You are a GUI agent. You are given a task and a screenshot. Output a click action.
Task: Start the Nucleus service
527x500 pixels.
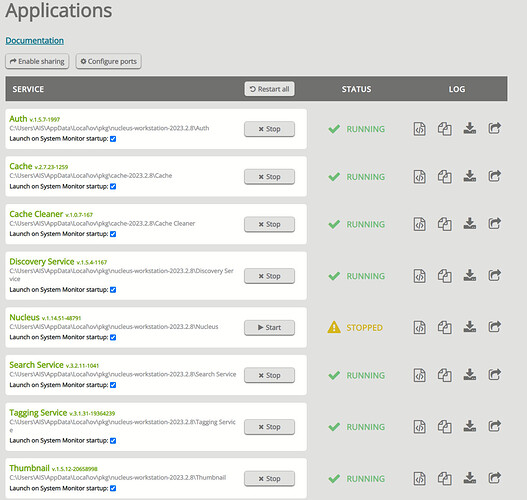270,328
